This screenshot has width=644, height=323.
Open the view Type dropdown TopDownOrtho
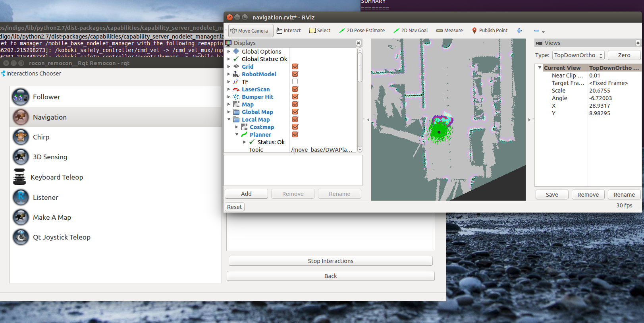click(x=578, y=55)
